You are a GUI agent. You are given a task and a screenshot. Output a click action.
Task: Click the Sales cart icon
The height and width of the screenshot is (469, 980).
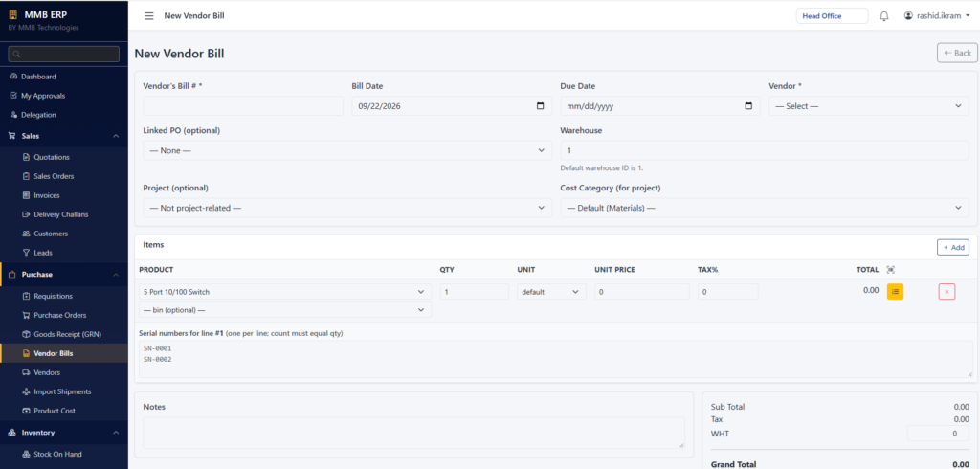tap(11, 136)
